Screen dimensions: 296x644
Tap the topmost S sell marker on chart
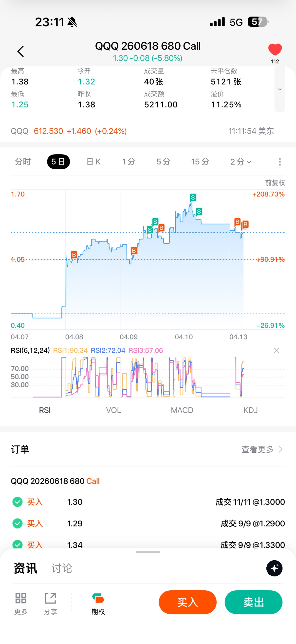coord(193,198)
